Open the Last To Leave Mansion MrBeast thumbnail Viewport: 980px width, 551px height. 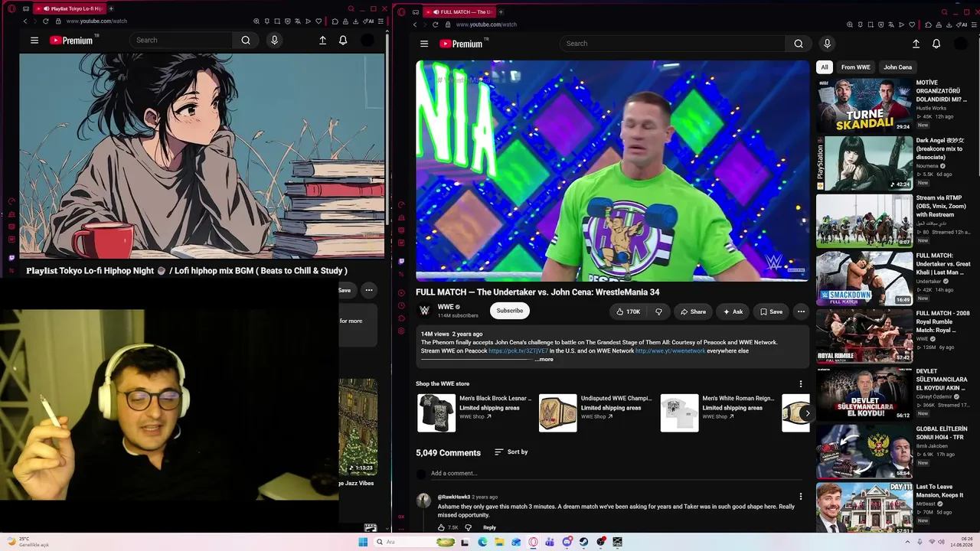[864, 508]
